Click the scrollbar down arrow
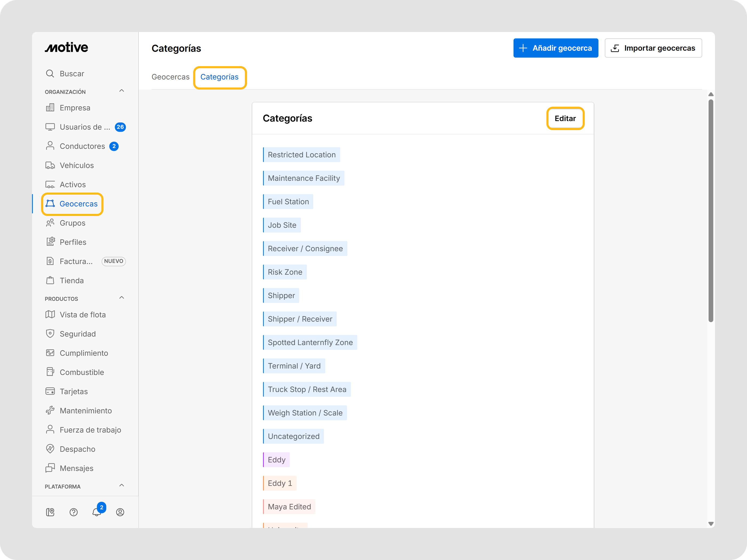The height and width of the screenshot is (560, 747). coord(710,523)
